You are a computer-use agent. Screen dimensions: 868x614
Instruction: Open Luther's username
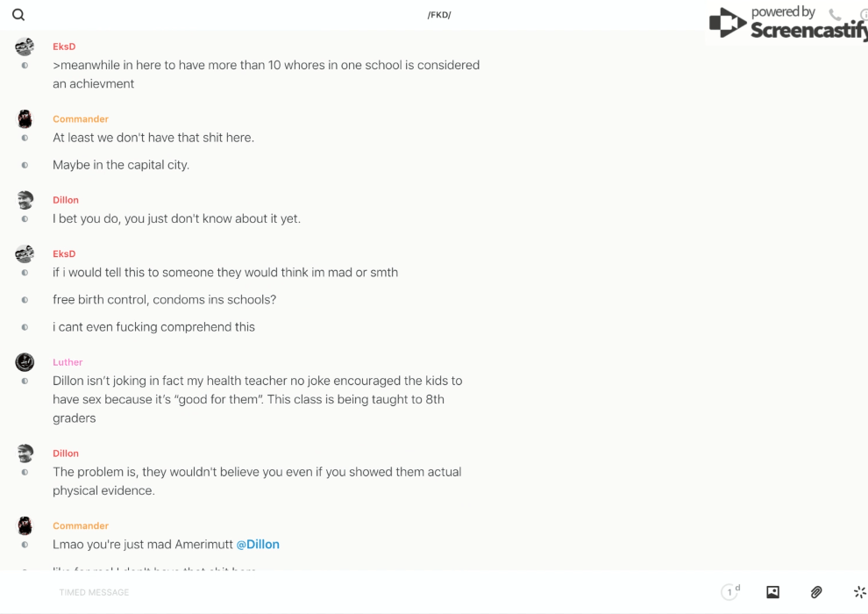pos(68,362)
